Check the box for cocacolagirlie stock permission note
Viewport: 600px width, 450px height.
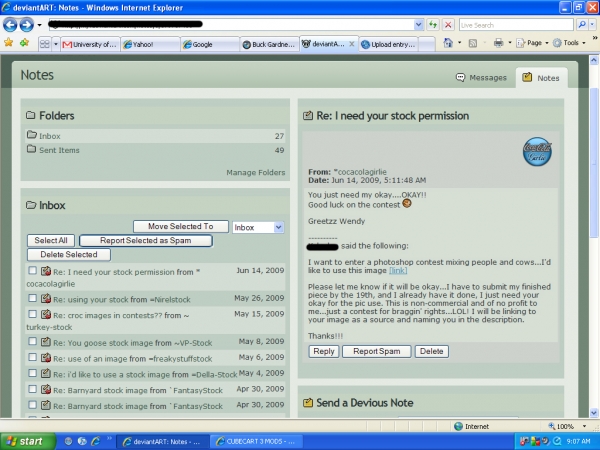pyautogui.click(x=33, y=271)
